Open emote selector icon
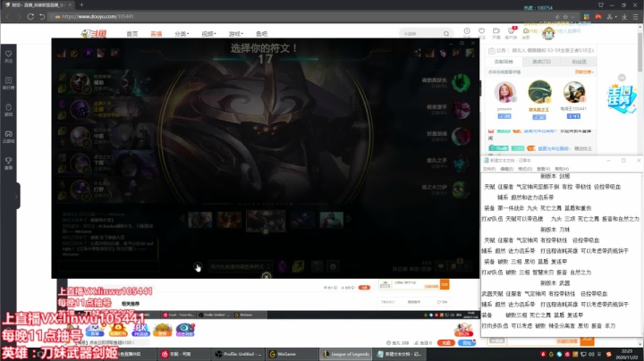This screenshot has width=644, height=361. tap(333, 266)
